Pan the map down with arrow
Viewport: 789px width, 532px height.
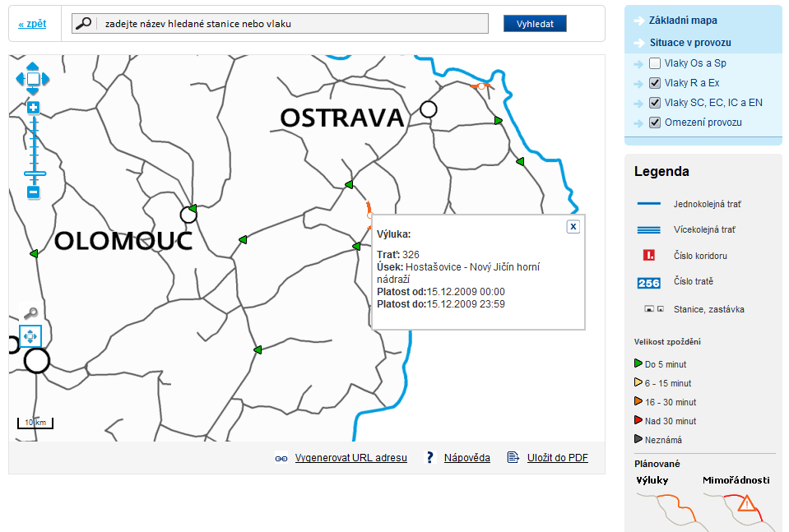[33, 91]
